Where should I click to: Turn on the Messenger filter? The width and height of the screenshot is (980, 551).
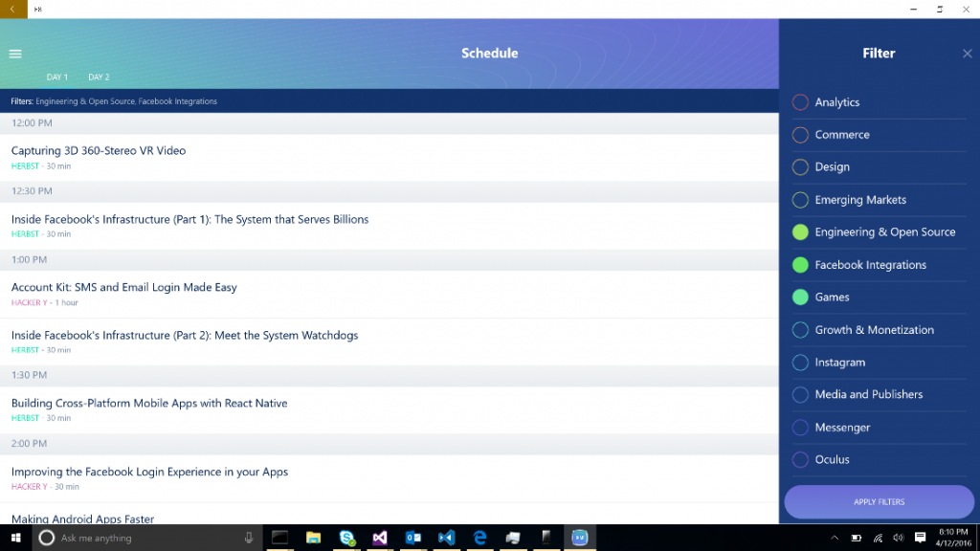click(x=799, y=427)
